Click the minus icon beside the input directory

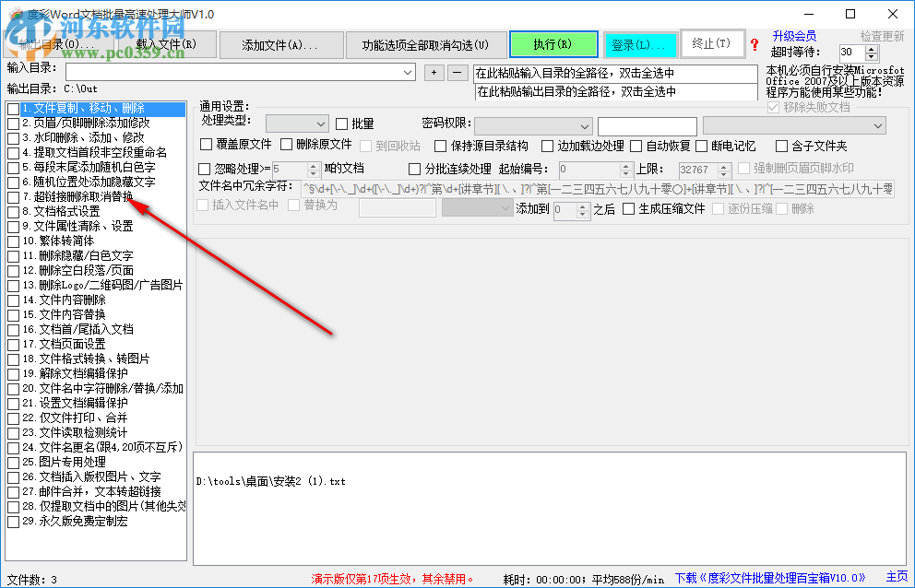coord(456,71)
